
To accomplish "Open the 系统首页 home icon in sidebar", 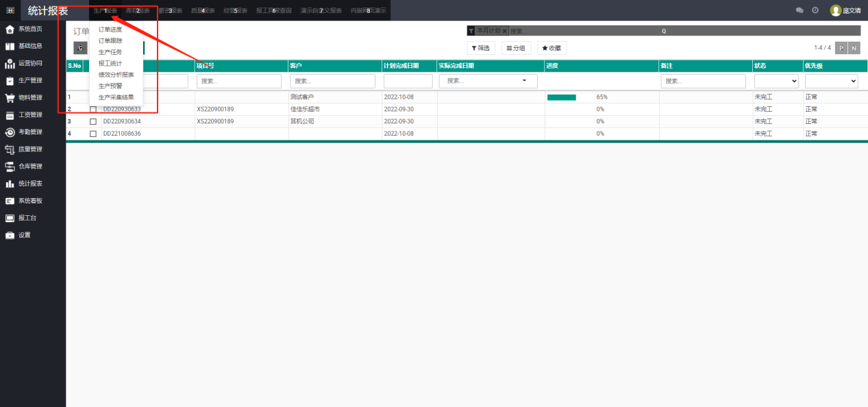I will click(10, 29).
